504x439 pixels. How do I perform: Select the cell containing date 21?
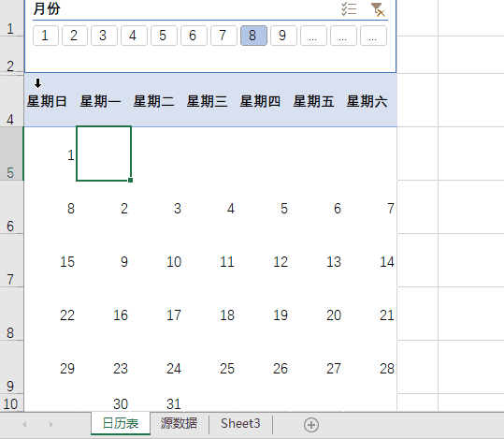click(x=370, y=315)
